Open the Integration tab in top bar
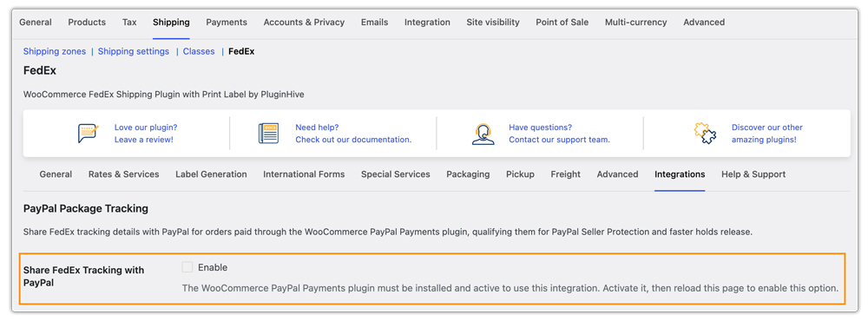 (x=427, y=23)
